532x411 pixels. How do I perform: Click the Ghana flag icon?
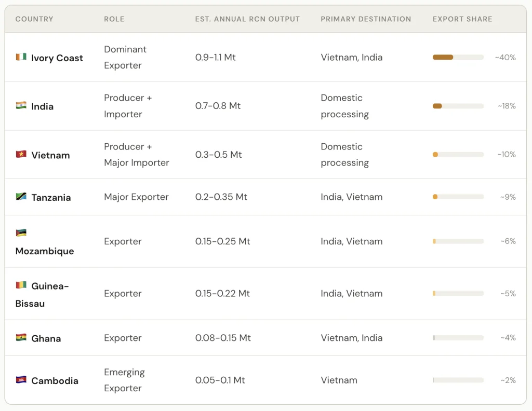pyautogui.click(x=21, y=337)
